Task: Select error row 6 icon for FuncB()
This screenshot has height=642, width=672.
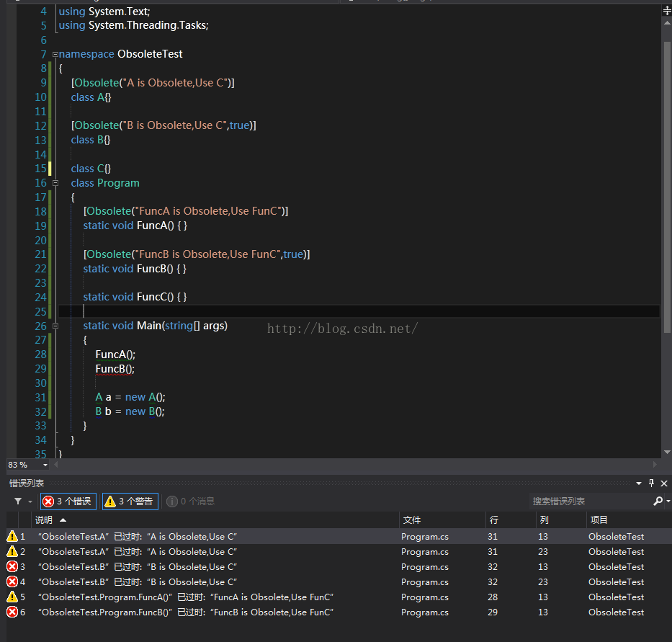Action: 12,612
